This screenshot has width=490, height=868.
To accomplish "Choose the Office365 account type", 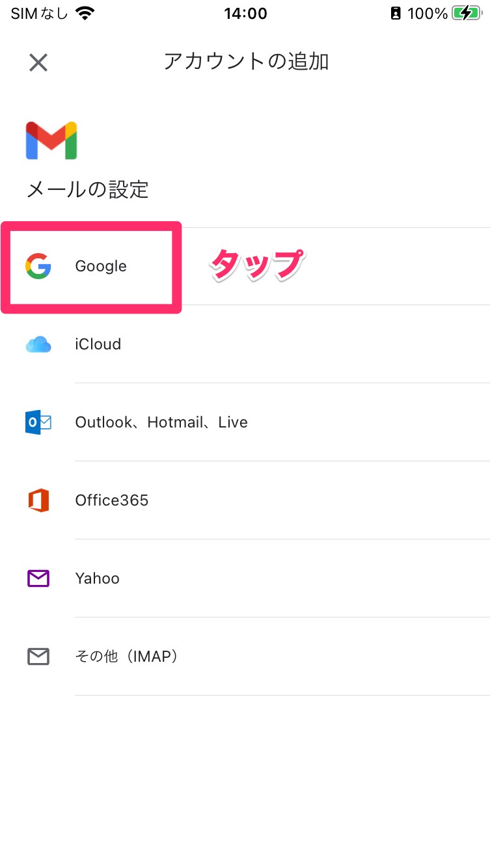I will (x=245, y=500).
